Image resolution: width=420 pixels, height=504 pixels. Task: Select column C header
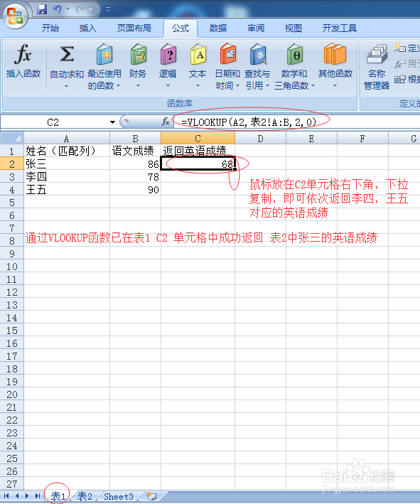[198, 139]
